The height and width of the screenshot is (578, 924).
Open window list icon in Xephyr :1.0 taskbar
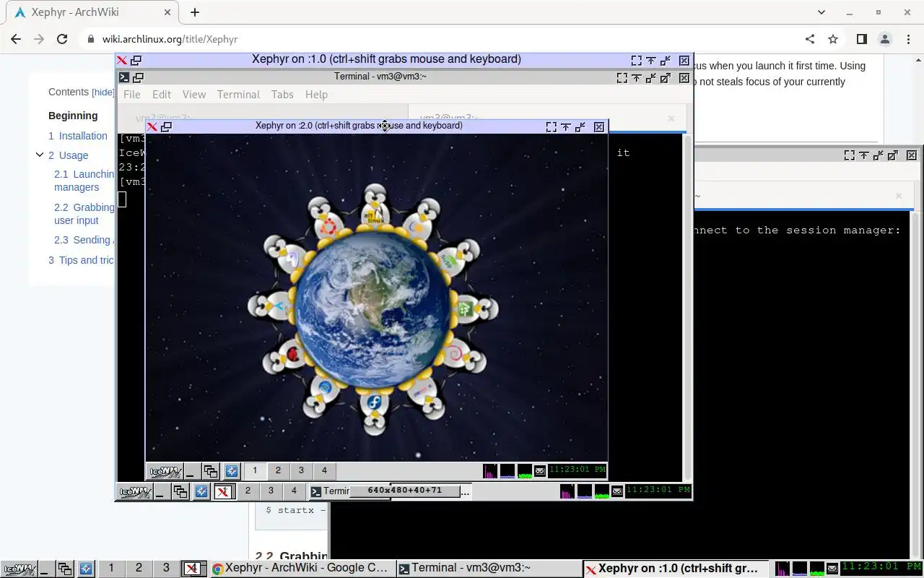pos(181,491)
